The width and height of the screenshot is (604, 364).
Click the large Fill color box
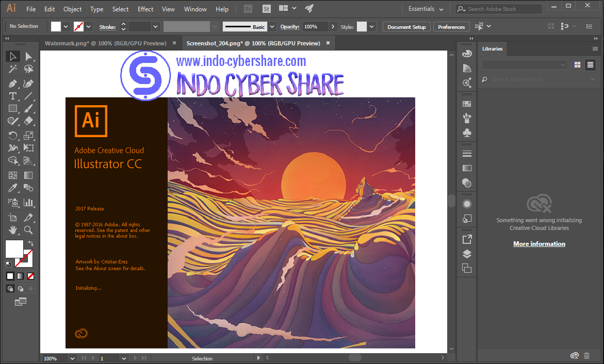click(14, 249)
